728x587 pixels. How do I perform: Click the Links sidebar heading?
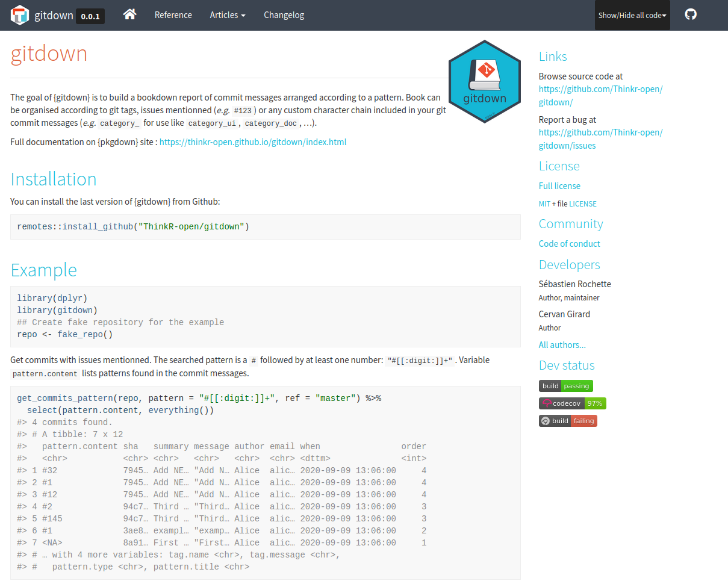pos(553,57)
